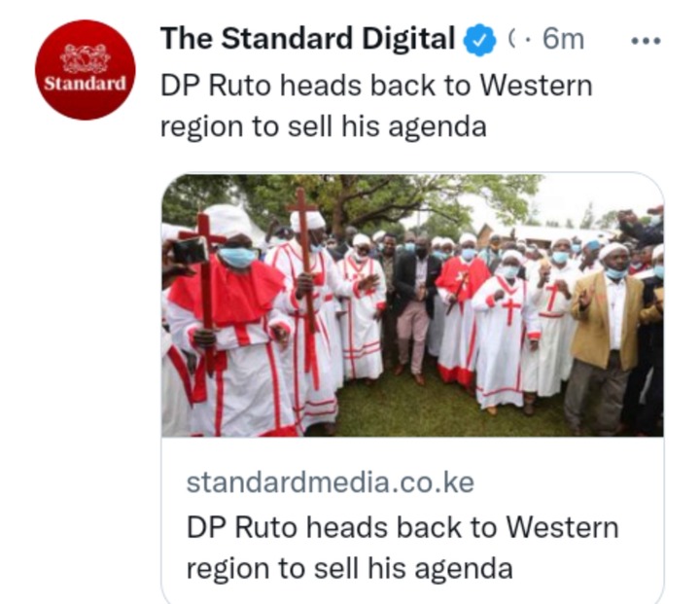
Task: Click the card title's second line 'region to sell his agenda'
Action: click(350, 569)
